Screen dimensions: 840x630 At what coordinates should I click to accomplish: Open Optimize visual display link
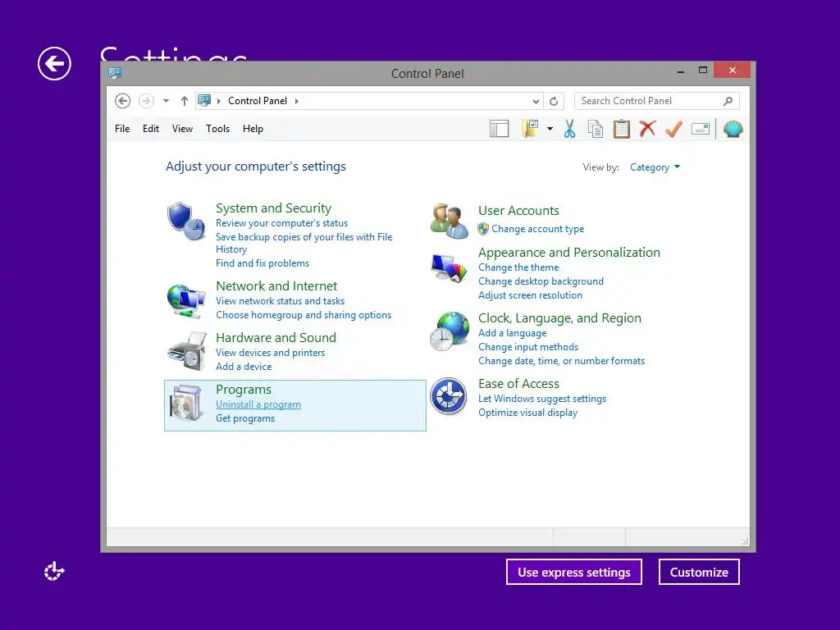point(528,413)
